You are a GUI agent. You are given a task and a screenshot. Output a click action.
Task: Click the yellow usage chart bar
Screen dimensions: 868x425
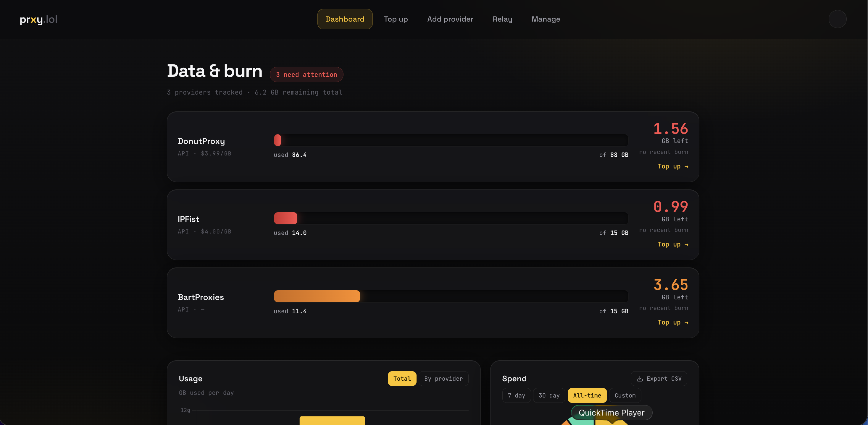pyautogui.click(x=332, y=421)
